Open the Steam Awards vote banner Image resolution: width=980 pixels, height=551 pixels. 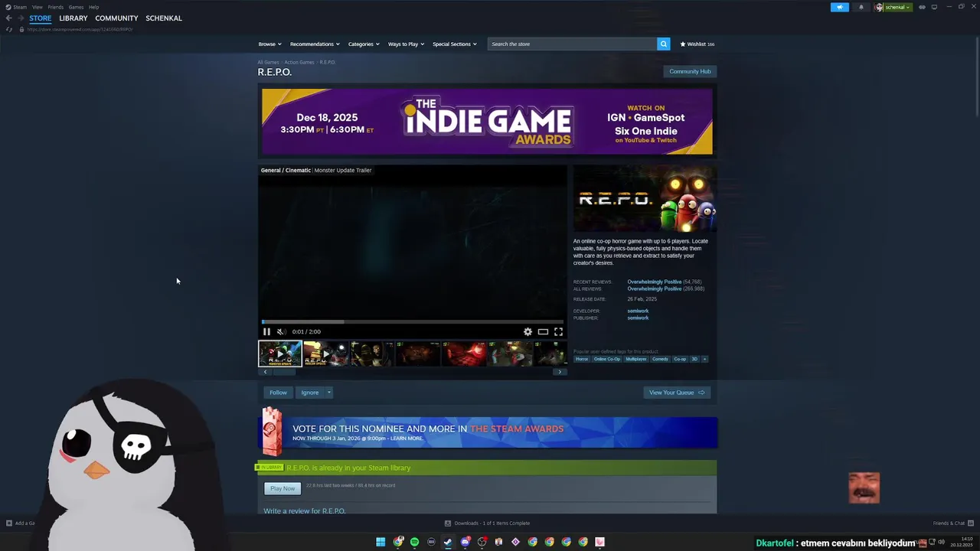488,432
